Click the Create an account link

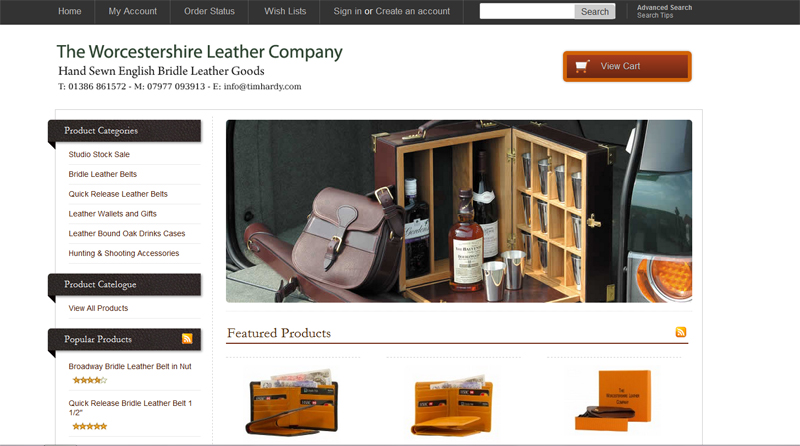[413, 11]
